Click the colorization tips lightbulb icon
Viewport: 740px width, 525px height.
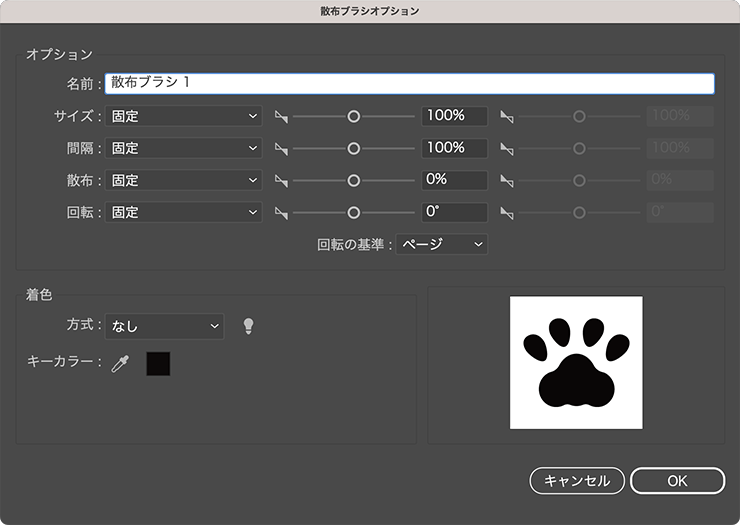pyautogui.click(x=249, y=326)
